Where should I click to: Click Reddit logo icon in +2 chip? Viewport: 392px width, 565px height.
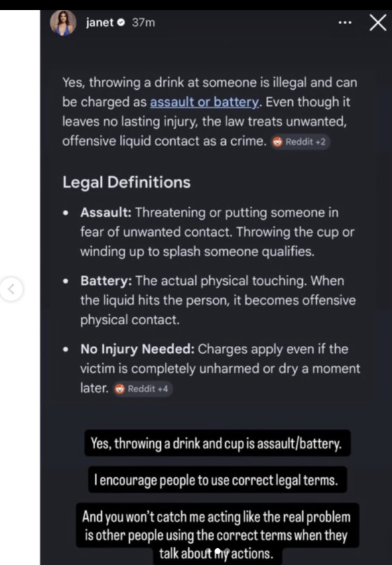(x=277, y=142)
